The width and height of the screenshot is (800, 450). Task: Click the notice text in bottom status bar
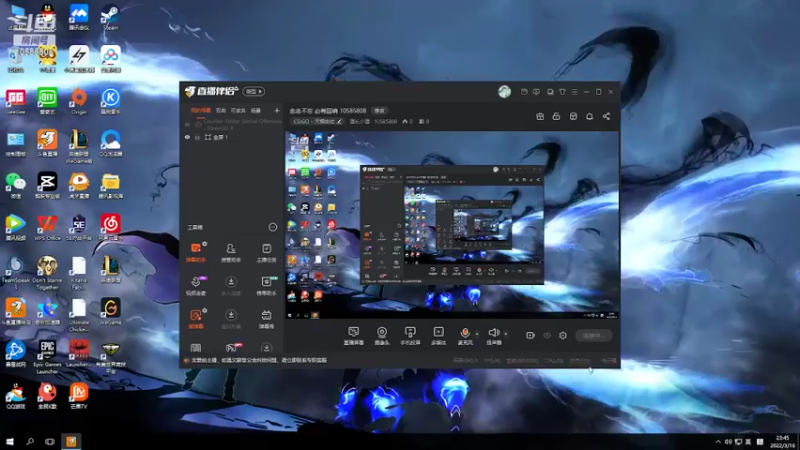pos(258,360)
